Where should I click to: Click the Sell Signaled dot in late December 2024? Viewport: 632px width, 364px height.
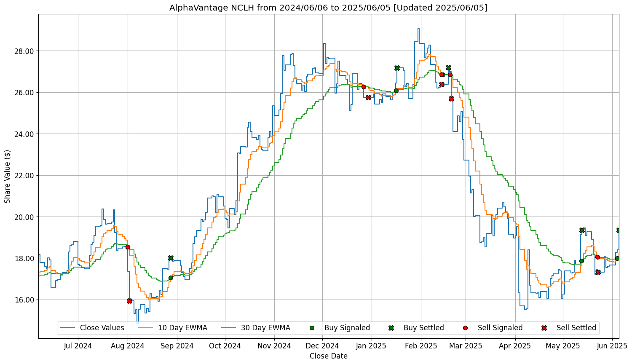pos(364,87)
